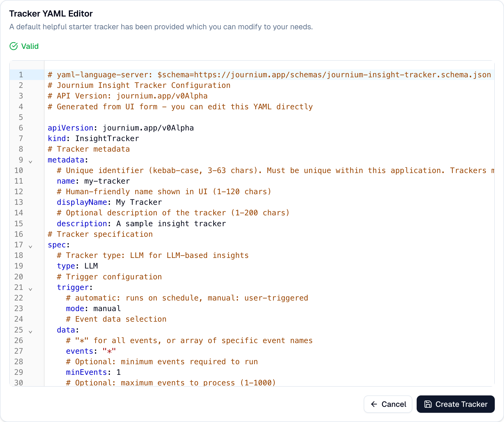Click the kind InsightTracker line

(93, 138)
